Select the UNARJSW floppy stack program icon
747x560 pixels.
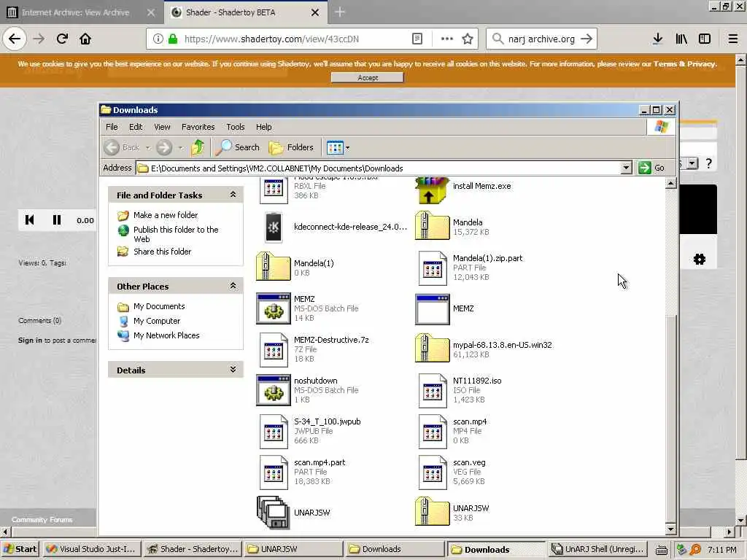(x=273, y=513)
